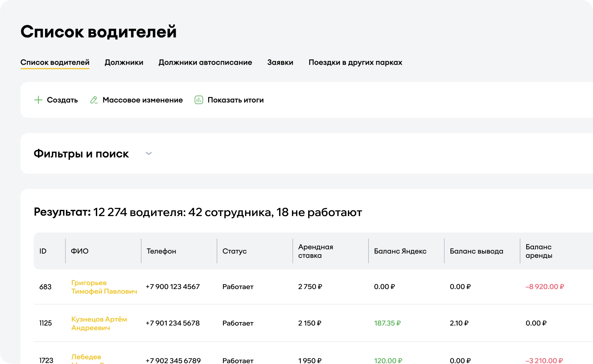
Task: Click the Статус column header
Action: pyautogui.click(x=234, y=251)
